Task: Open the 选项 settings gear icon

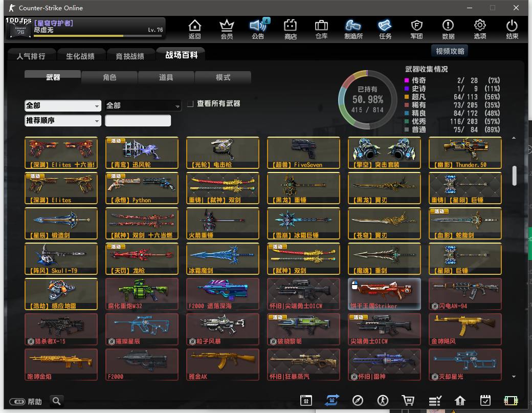Action: (480, 29)
